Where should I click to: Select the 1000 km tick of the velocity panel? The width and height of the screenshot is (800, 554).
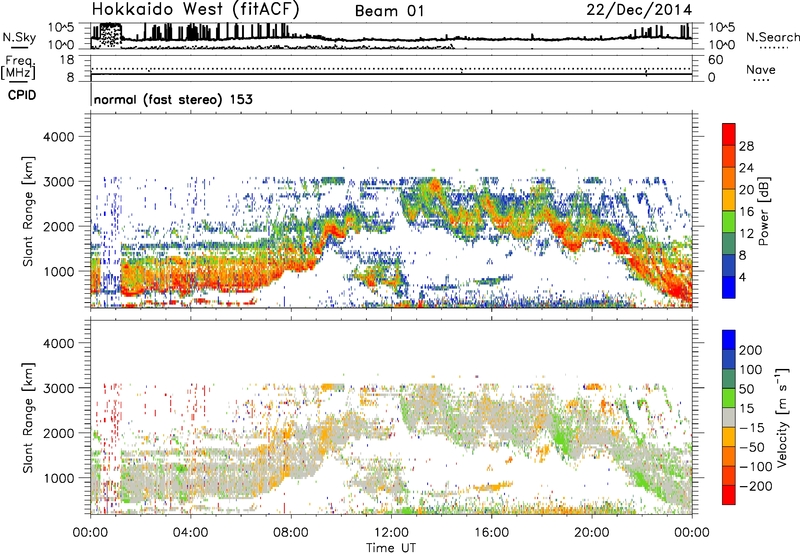click(x=59, y=478)
